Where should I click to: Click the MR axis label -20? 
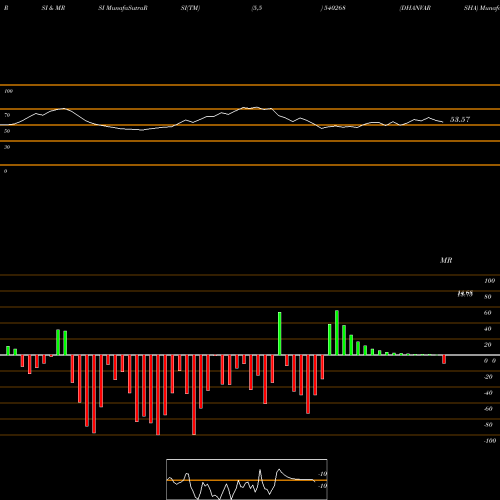(x=488, y=377)
